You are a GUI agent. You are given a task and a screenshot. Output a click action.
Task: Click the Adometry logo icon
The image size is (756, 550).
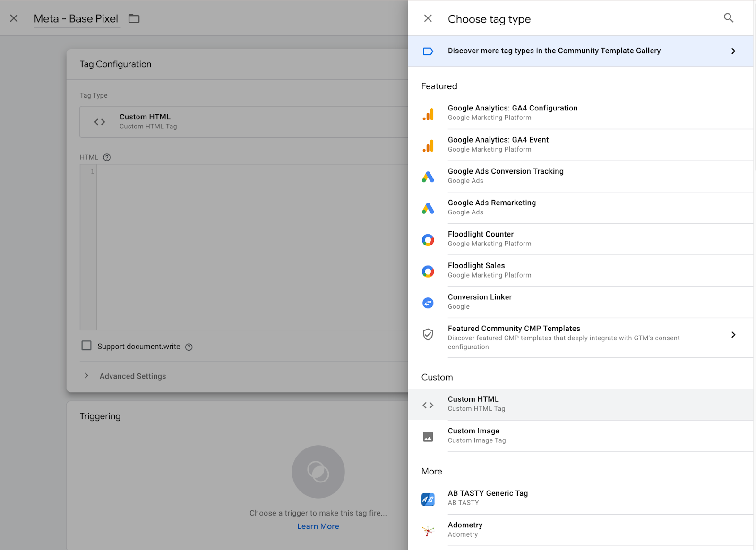(428, 531)
